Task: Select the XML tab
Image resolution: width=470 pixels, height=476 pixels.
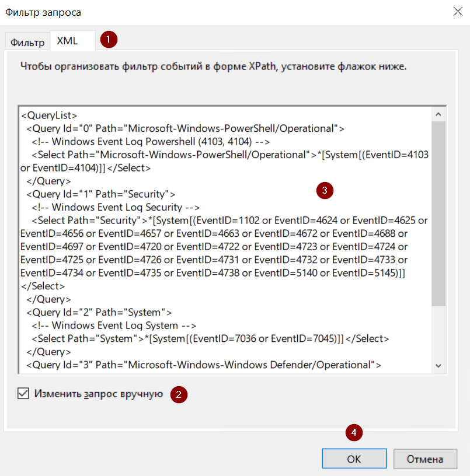Action: pos(67,41)
